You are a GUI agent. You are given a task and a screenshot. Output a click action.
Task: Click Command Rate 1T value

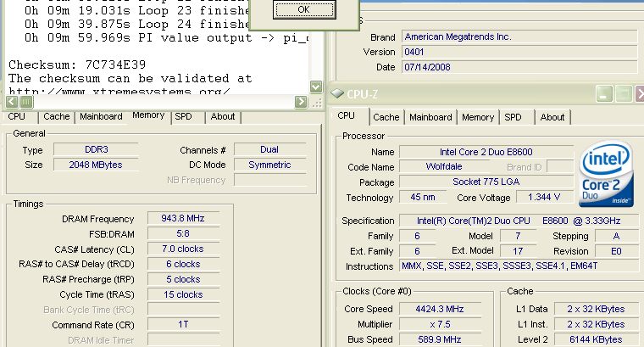(183, 325)
